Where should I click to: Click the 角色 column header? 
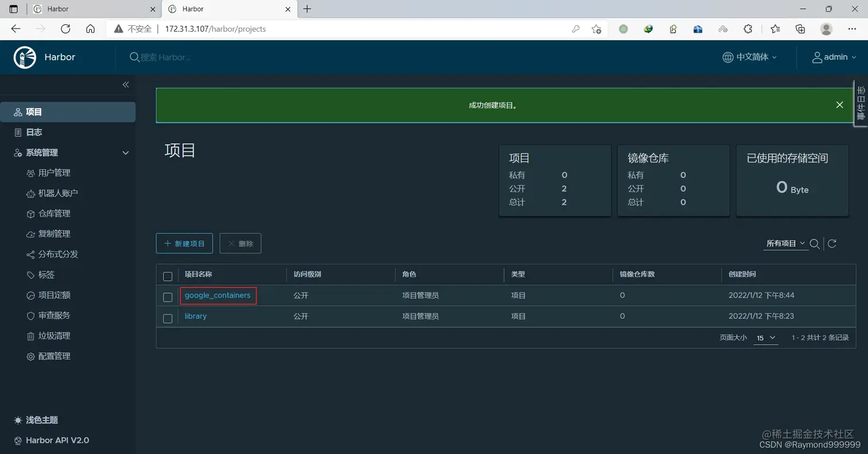click(409, 274)
